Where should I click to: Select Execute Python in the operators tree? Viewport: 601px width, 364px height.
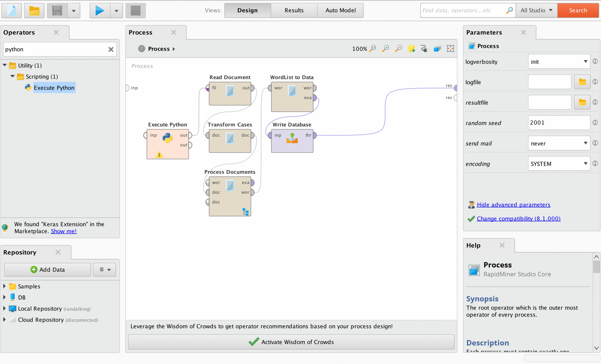click(x=54, y=88)
